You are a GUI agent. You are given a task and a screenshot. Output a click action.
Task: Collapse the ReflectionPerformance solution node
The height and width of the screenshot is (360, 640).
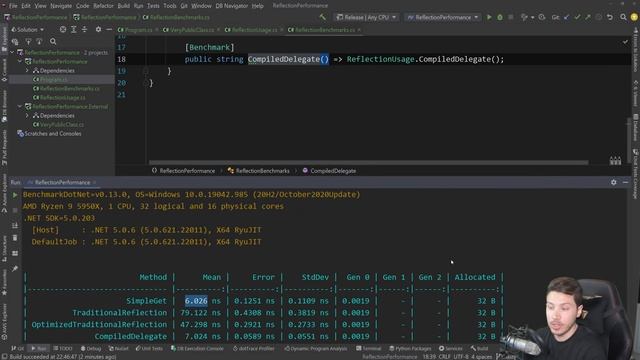click(x=12, y=53)
